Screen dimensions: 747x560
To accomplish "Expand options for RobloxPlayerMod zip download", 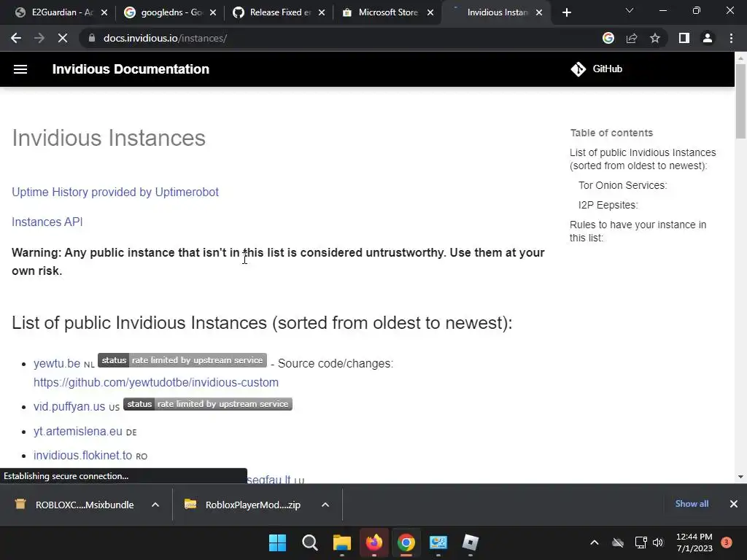I will [325, 505].
